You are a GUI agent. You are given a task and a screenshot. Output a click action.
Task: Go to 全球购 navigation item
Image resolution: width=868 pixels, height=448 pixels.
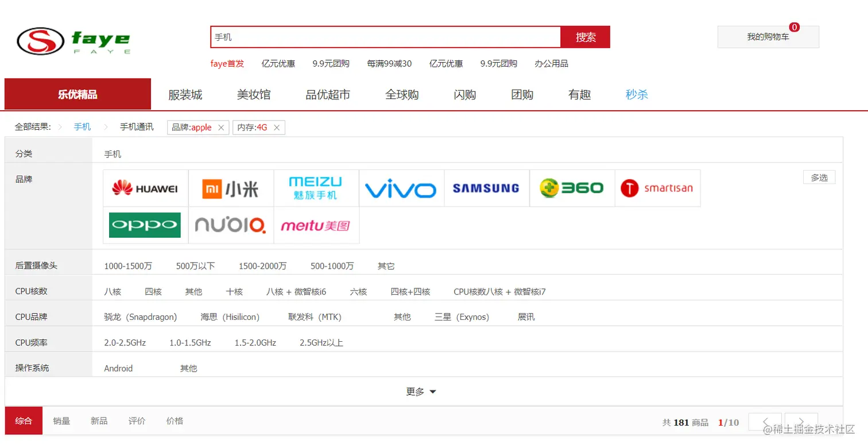point(402,95)
